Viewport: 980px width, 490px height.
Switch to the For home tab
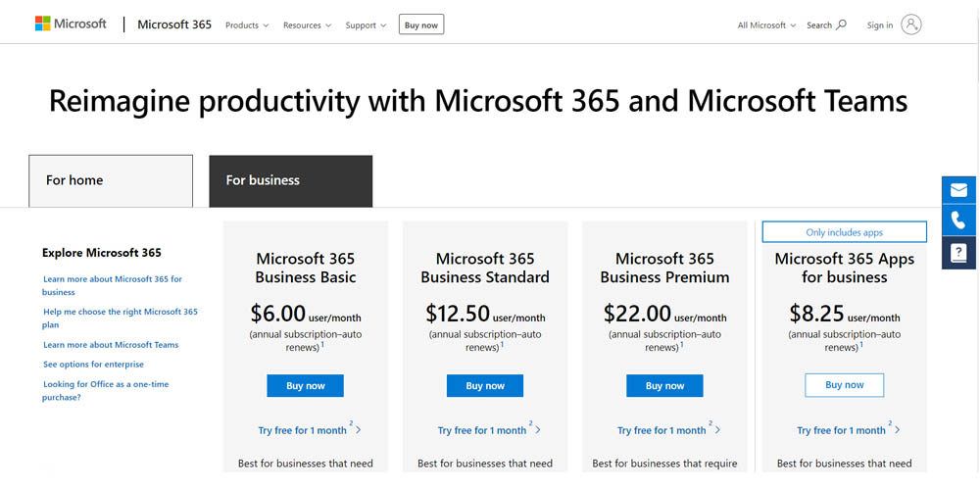(x=110, y=180)
